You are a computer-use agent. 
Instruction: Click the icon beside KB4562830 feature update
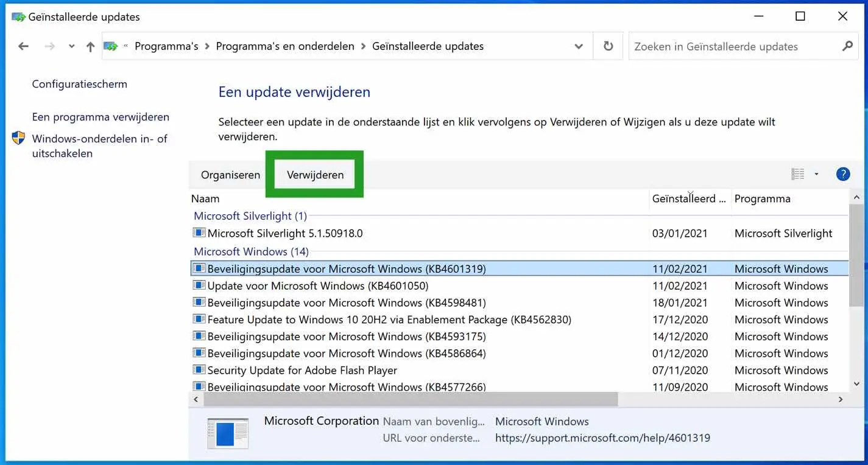[199, 319]
